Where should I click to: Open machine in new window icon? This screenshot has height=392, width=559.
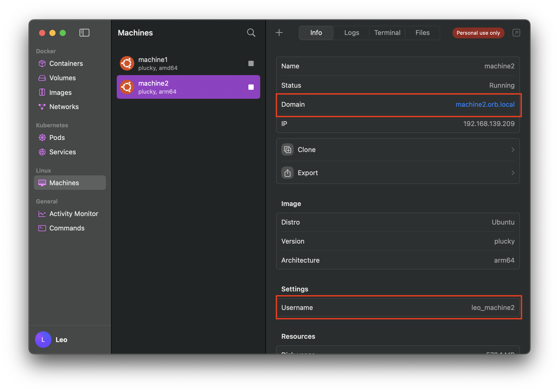point(516,33)
